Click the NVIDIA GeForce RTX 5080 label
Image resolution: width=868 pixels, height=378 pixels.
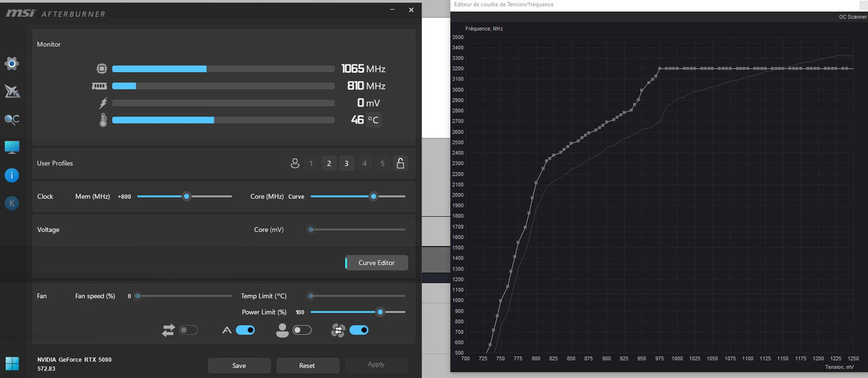click(74, 359)
